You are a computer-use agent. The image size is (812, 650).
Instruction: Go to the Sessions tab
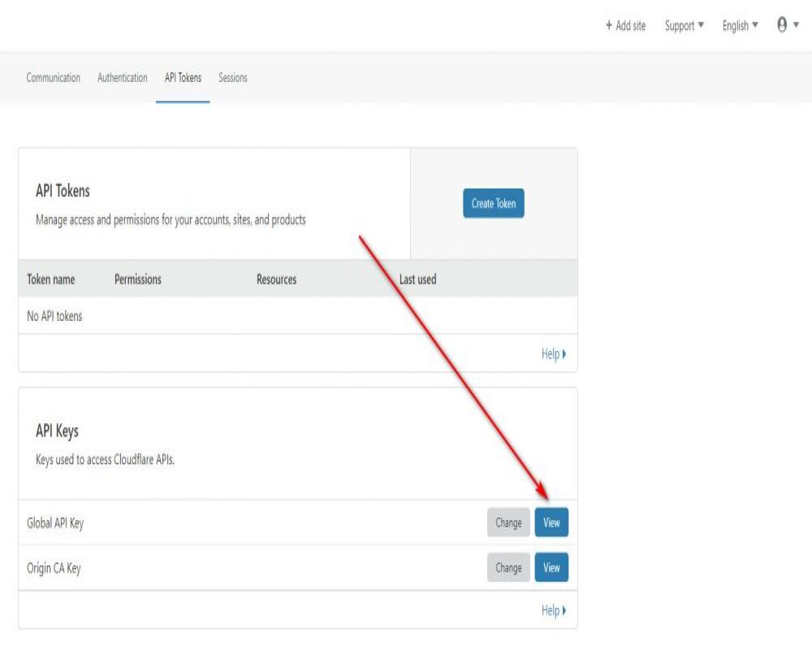[x=233, y=78]
